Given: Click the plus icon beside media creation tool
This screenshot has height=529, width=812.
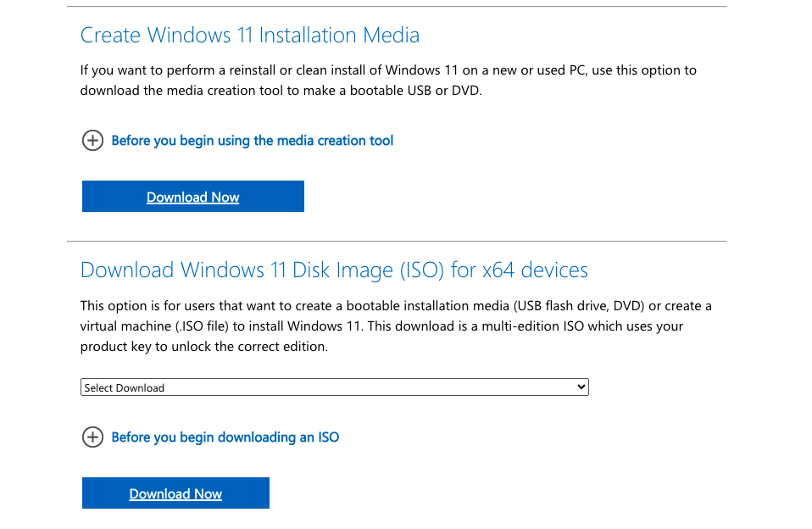Looking at the screenshot, I should pyautogui.click(x=92, y=141).
